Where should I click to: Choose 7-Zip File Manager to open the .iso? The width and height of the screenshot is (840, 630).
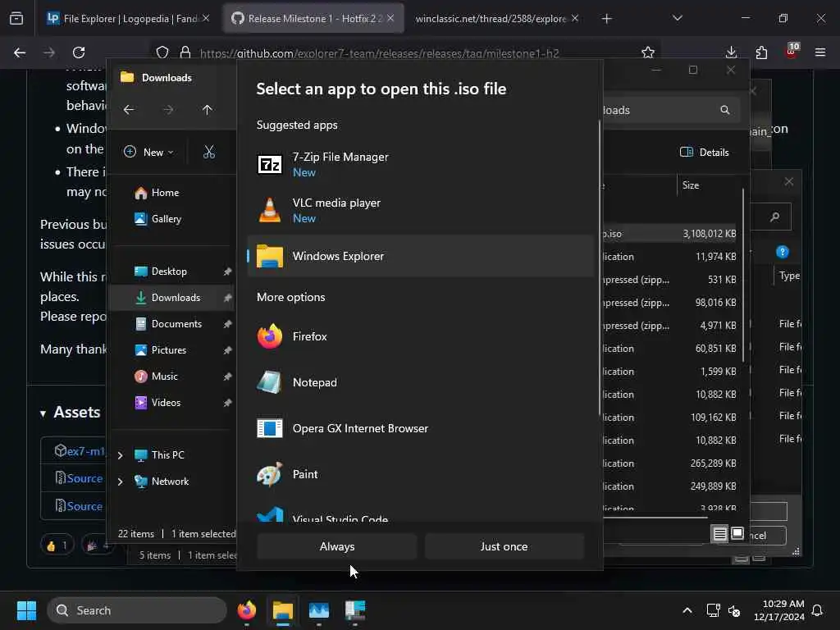point(421,164)
